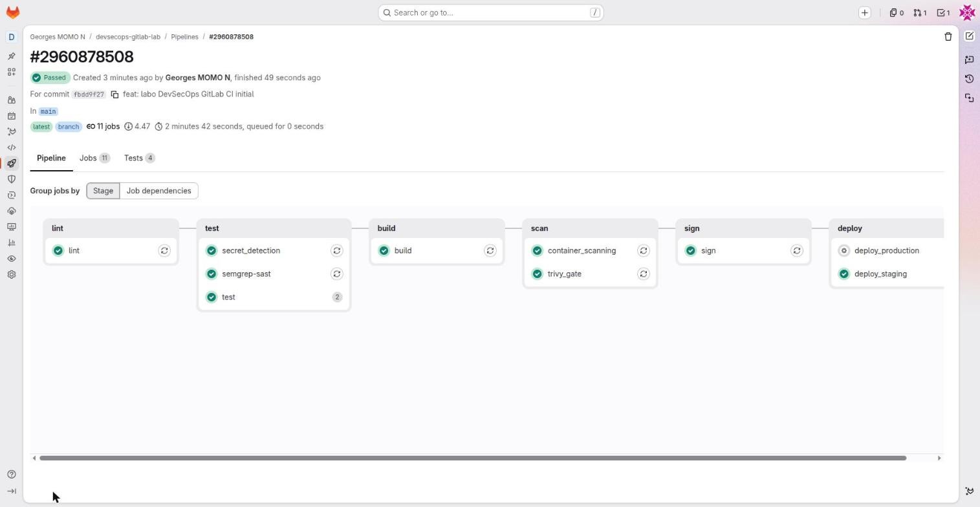Open the new chat sparkle icon in the right panel
This screenshot has width=980, height=507.
[x=969, y=59]
